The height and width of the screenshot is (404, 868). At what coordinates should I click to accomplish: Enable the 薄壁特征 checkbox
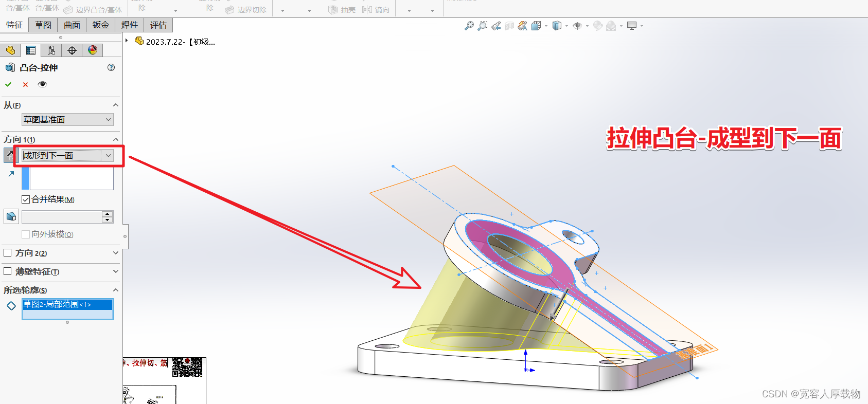pos(8,271)
